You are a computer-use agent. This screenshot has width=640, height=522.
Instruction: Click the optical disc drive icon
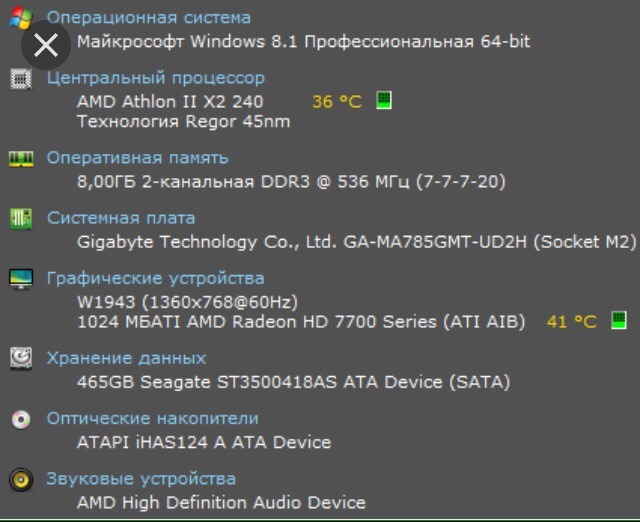(20, 419)
